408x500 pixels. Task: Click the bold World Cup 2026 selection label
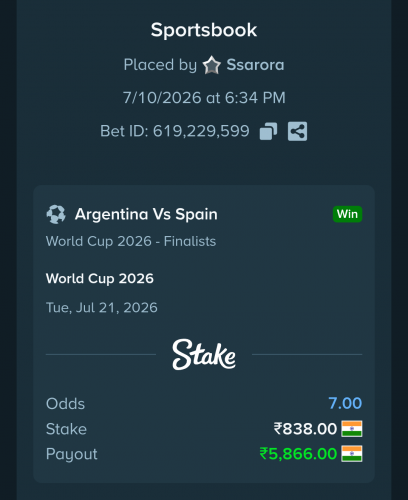pyautogui.click(x=100, y=278)
